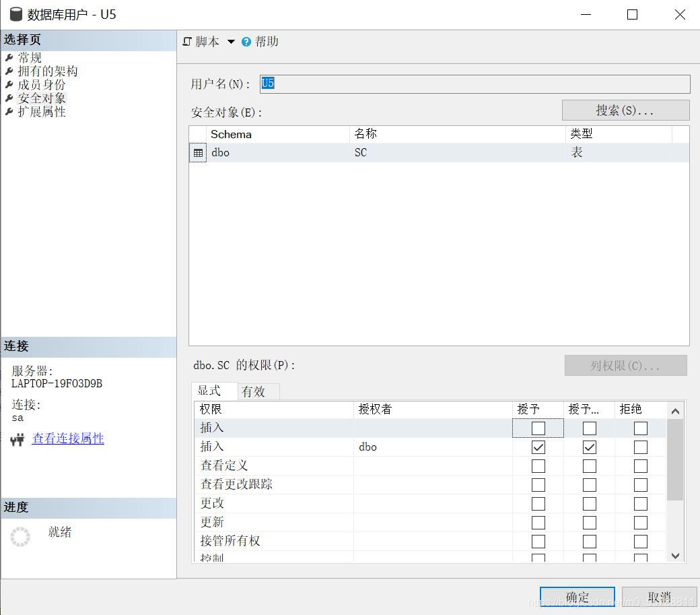Click the connection plug icon
Screen dimensions: 700x615
(x=17, y=439)
